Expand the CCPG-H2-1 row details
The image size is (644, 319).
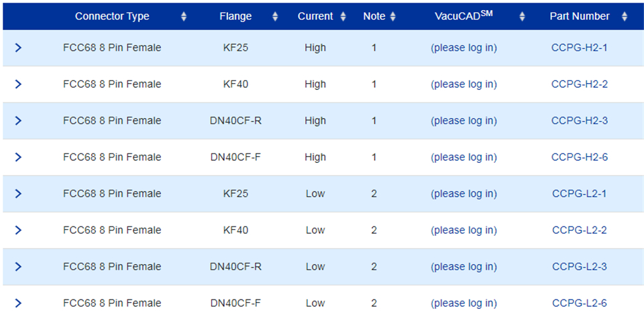click(x=18, y=48)
